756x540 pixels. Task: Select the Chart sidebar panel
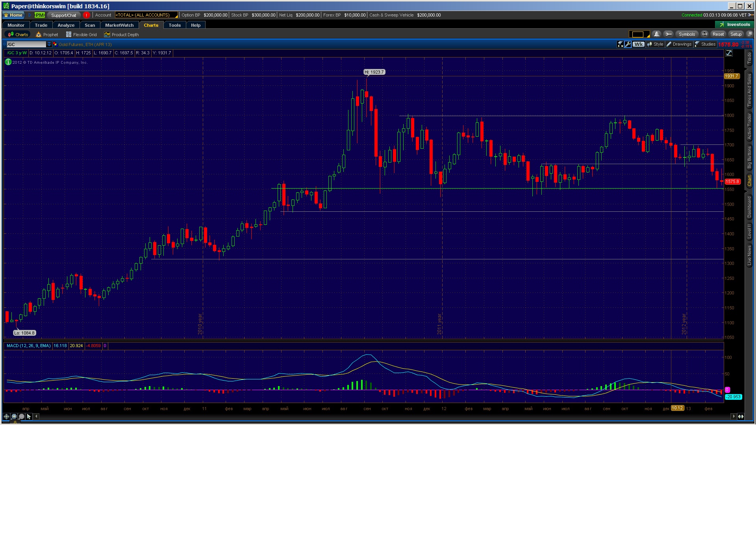click(749, 181)
